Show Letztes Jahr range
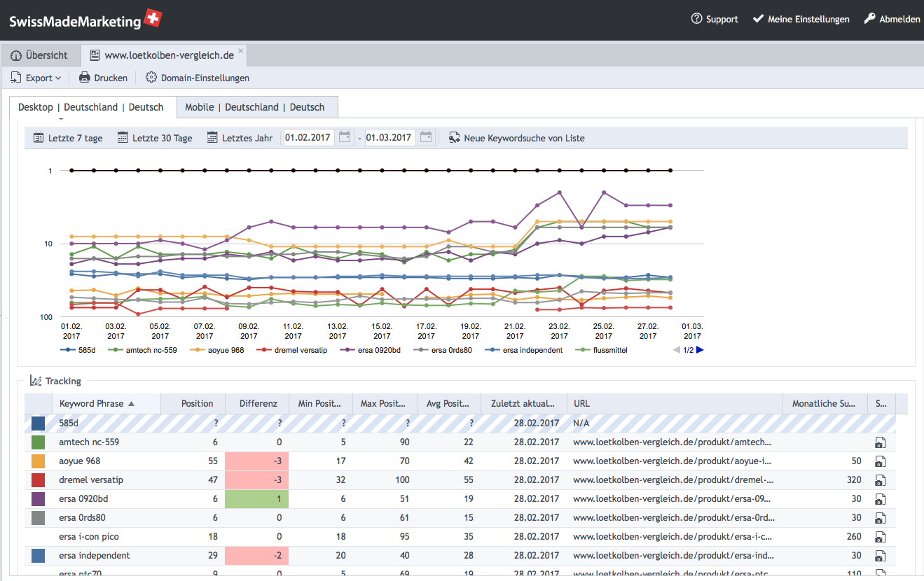This screenshot has width=924, height=581. tap(240, 138)
